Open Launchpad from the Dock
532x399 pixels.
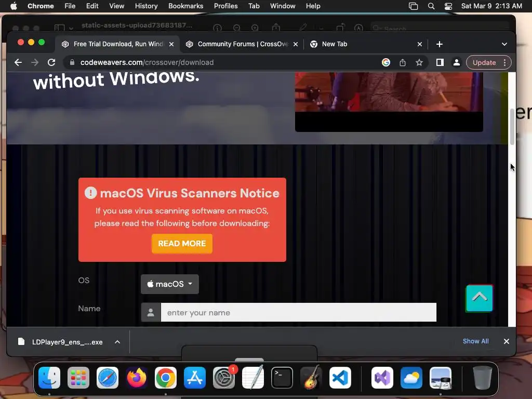click(x=78, y=378)
